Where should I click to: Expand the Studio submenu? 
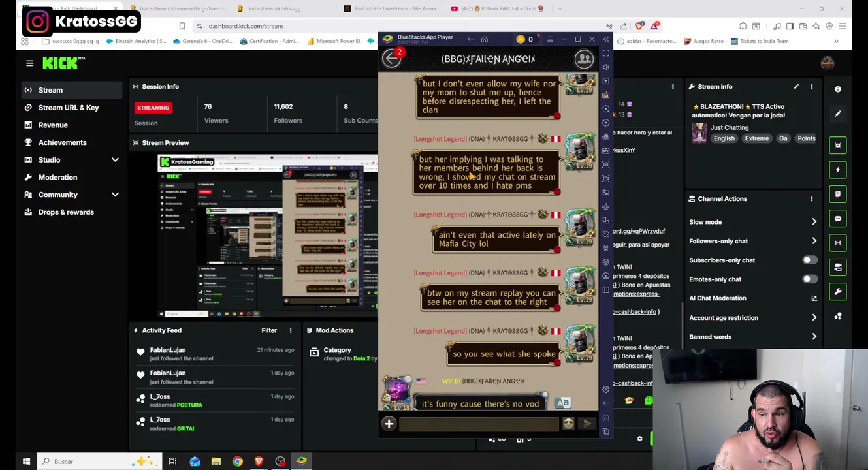coord(115,160)
